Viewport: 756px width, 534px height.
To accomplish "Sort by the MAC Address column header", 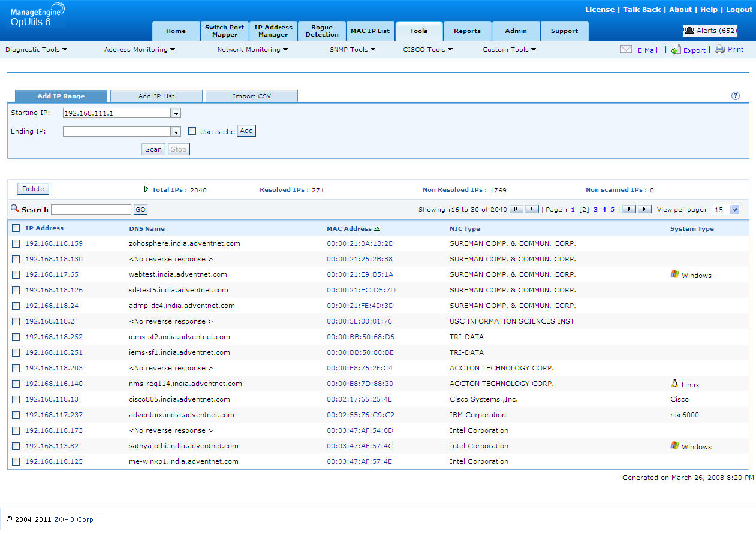I will 349,228.
